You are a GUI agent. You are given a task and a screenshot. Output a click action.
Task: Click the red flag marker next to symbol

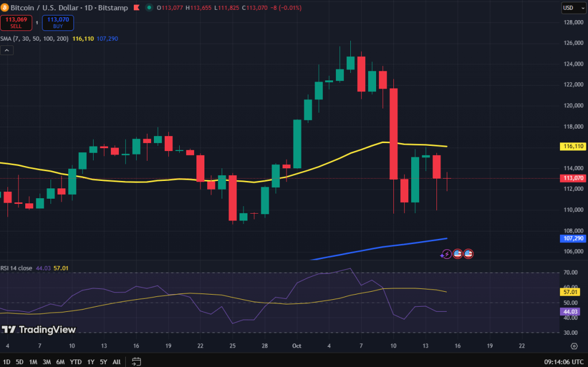point(136,8)
